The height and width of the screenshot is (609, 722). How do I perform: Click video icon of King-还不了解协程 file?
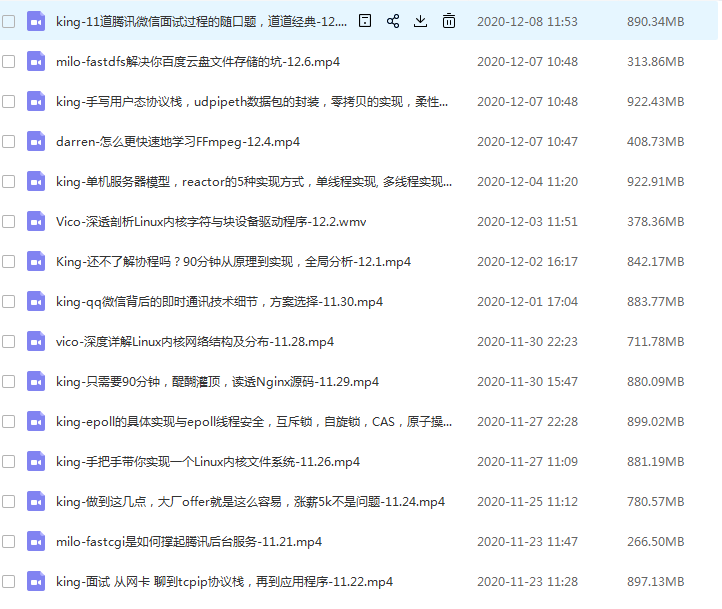pyautogui.click(x=36, y=261)
